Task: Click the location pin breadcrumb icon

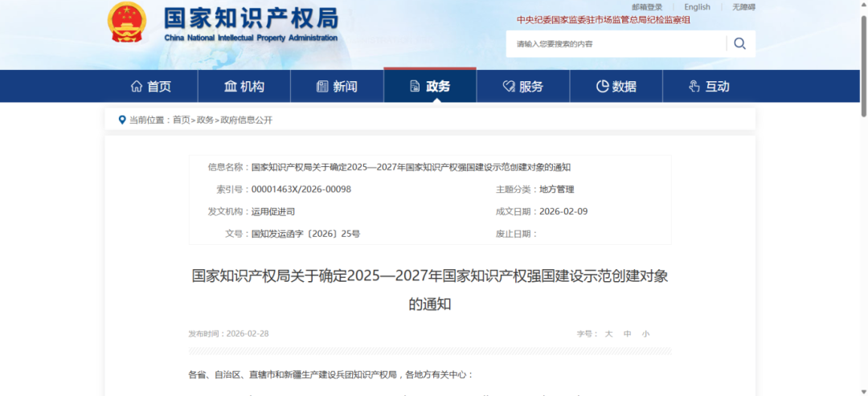Action: [x=122, y=120]
